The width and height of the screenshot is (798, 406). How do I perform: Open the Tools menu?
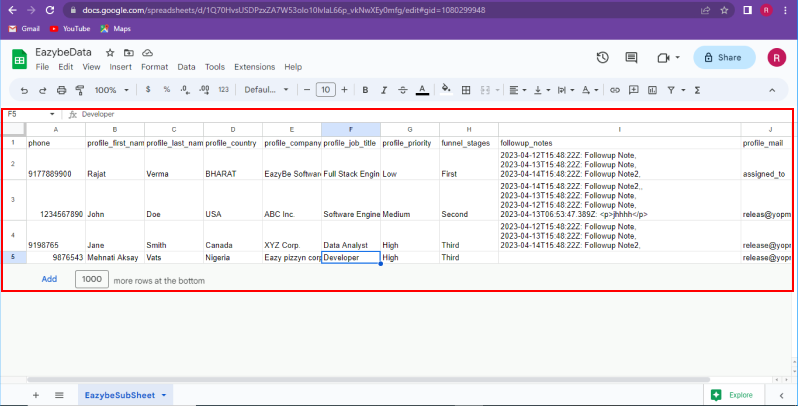(215, 67)
